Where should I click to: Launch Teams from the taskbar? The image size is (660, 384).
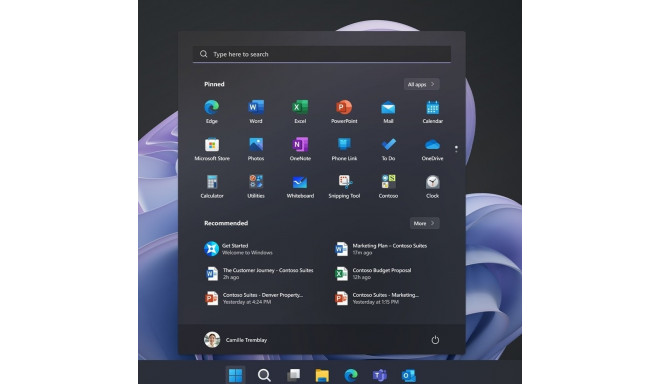380,375
